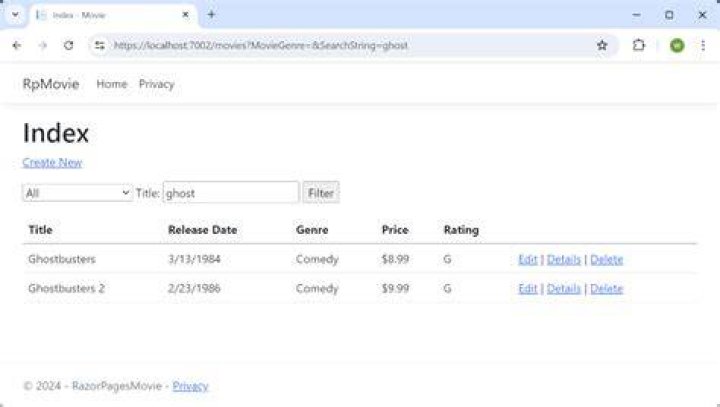
Task: Click the Title search field containing ghost
Action: point(231,193)
